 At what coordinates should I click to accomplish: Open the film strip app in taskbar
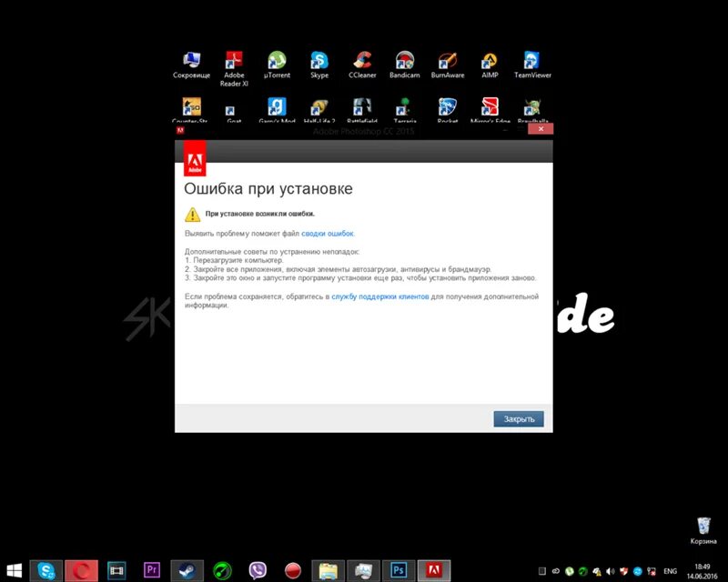click(116, 570)
